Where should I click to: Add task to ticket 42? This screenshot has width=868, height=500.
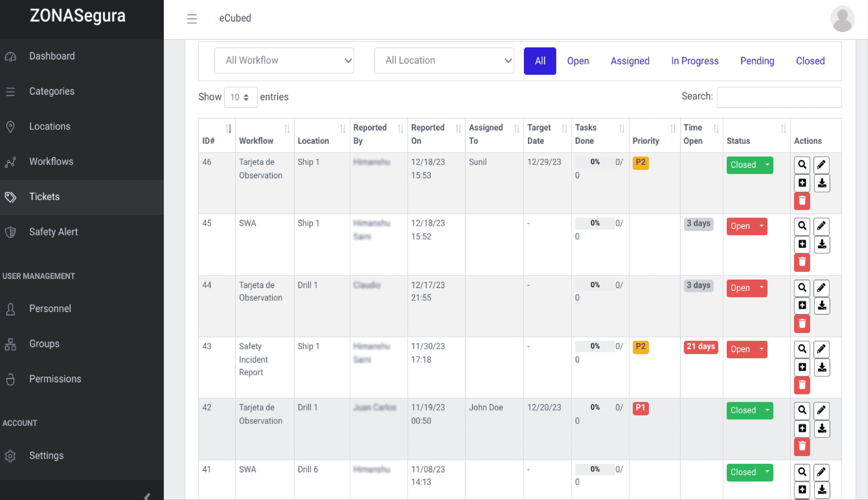[x=802, y=429]
